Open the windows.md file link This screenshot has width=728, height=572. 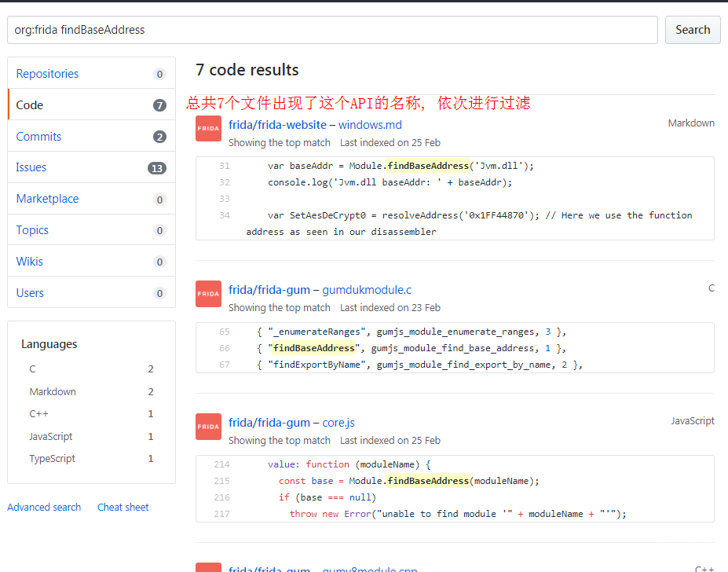tap(370, 125)
